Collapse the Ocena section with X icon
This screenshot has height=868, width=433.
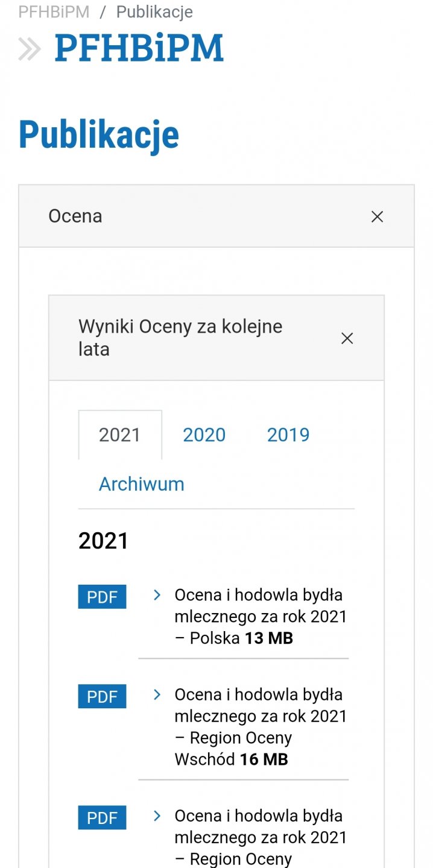click(x=377, y=216)
